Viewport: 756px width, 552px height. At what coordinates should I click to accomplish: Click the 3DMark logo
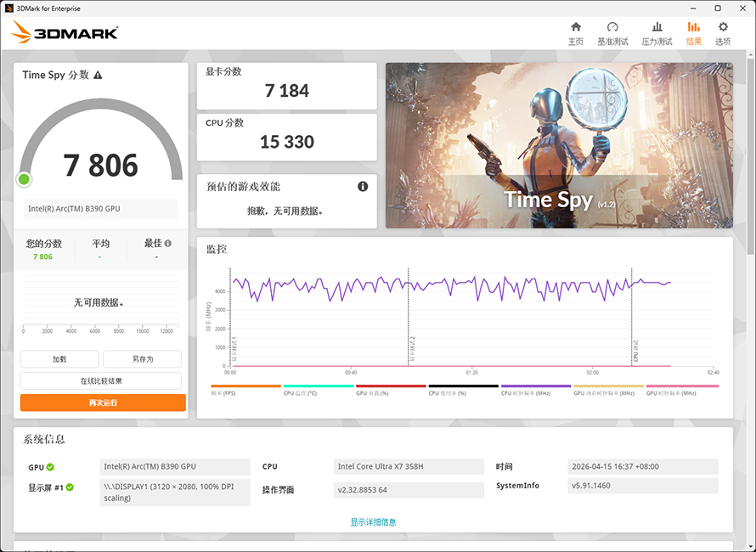point(64,31)
